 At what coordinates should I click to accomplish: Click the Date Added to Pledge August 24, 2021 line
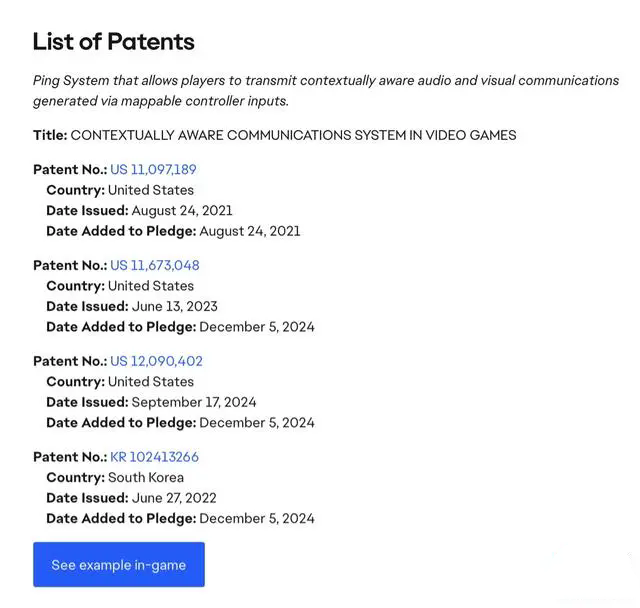pos(173,231)
